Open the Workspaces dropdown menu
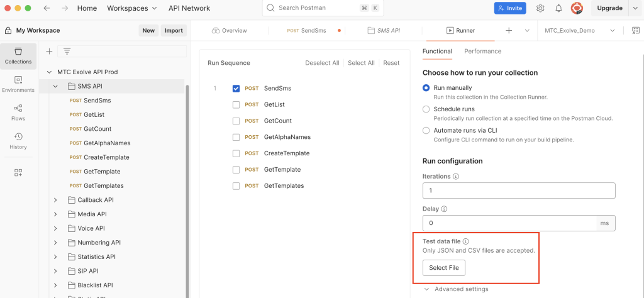 pos(132,8)
